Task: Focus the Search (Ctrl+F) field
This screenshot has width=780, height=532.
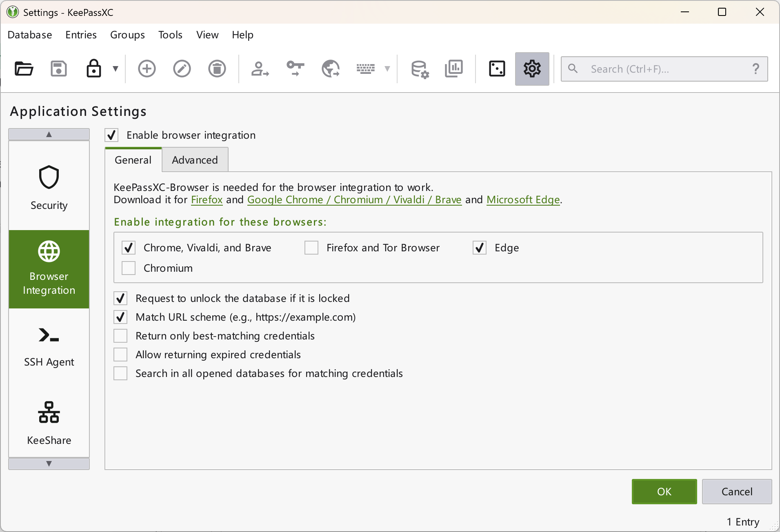Action: click(x=664, y=69)
